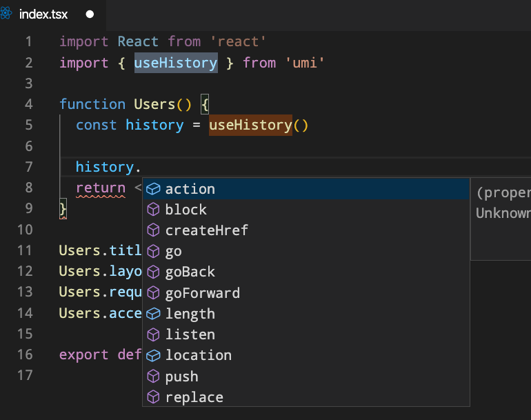Click the export keyword on line 16
The width and height of the screenshot is (531, 420).
[84, 355]
